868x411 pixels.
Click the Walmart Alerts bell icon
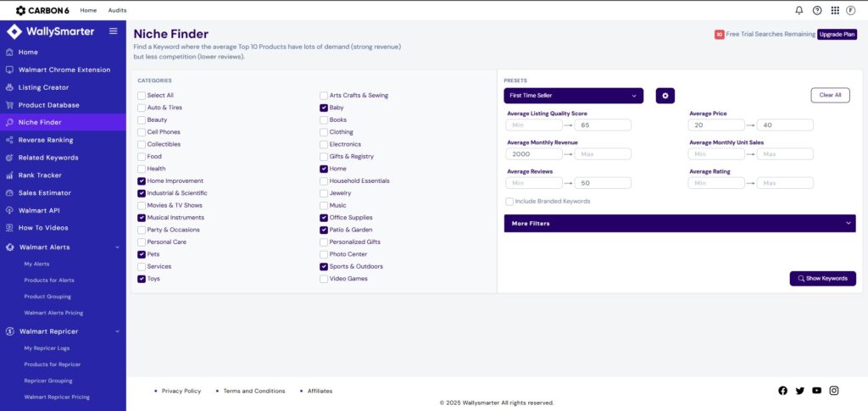click(x=10, y=247)
